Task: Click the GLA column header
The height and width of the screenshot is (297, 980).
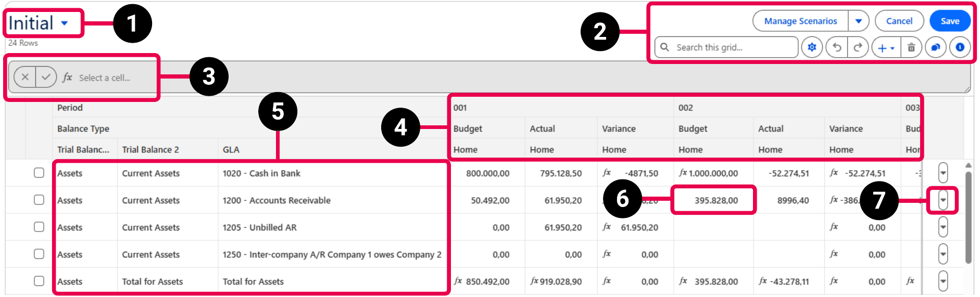Action: pos(333,149)
